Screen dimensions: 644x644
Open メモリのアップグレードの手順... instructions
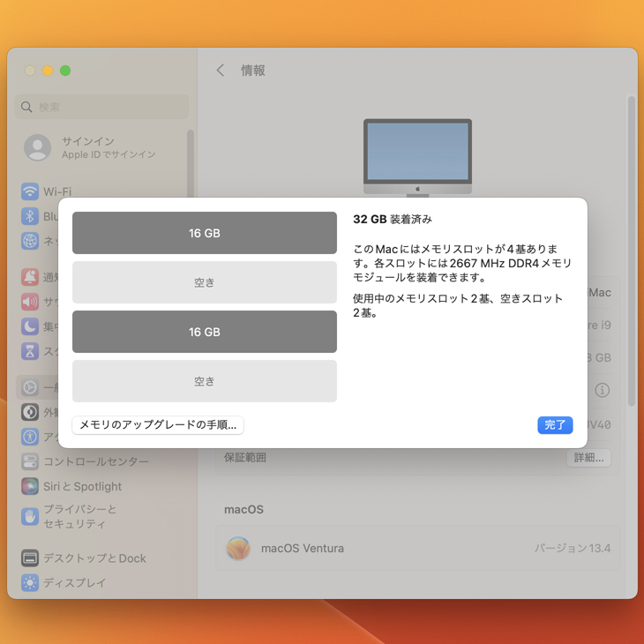(x=158, y=425)
